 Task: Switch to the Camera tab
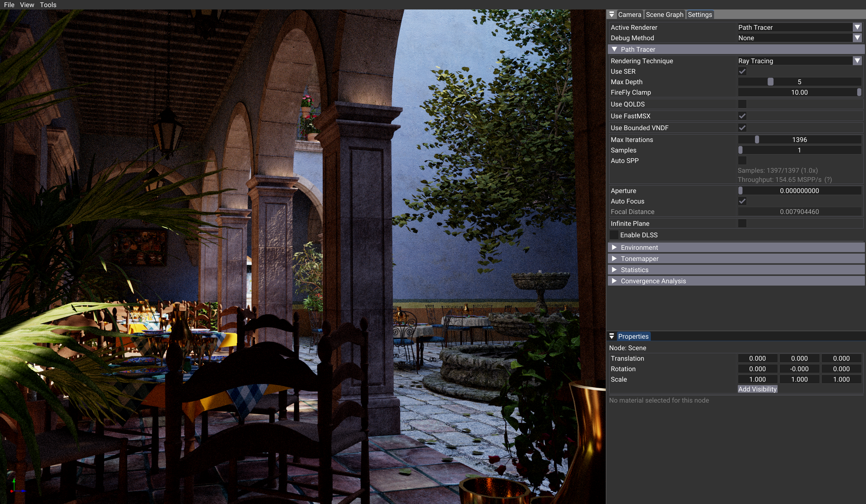629,15
